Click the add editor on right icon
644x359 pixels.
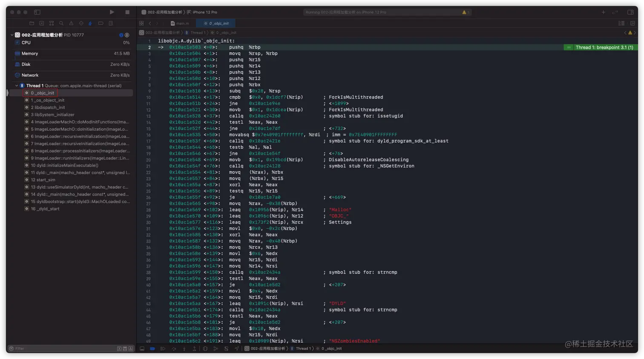click(x=632, y=23)
